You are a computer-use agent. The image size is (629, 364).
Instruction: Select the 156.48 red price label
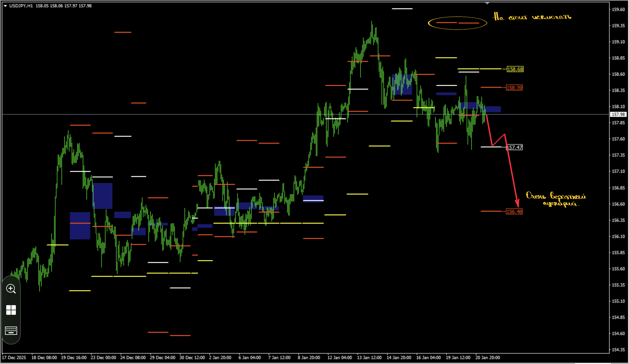click(514, 212)
